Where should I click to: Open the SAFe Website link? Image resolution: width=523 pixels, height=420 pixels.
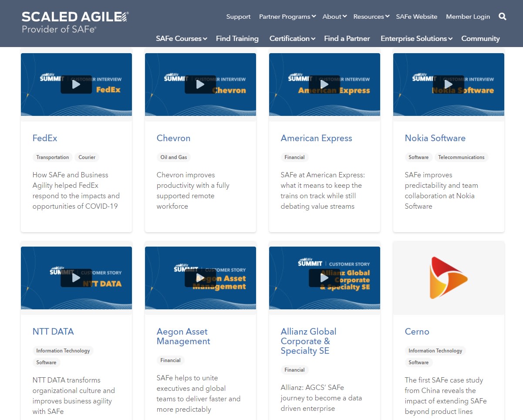pyautogui.click(x=417, y=17)
